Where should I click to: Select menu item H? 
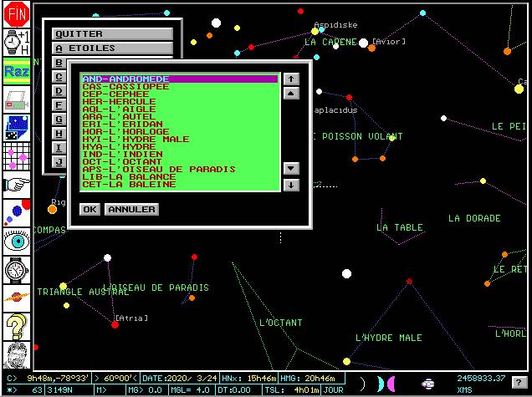59,134
